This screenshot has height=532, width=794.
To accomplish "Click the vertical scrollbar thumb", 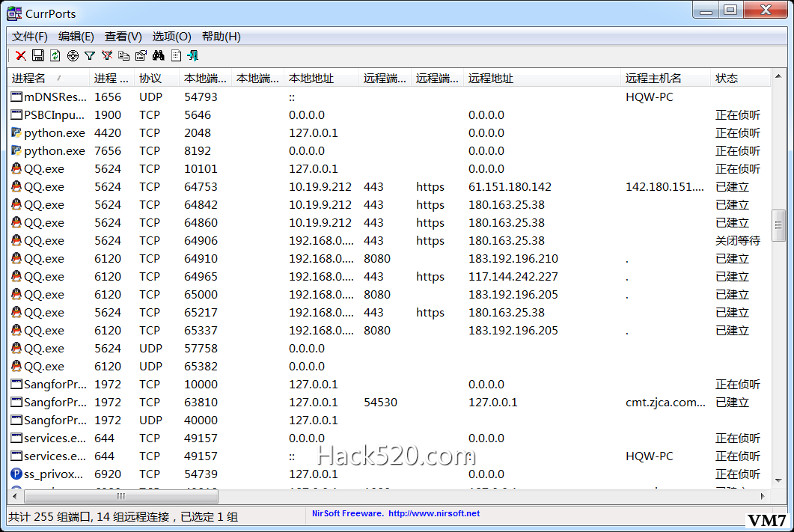I will pyautogui.click(x=778, y=225).
